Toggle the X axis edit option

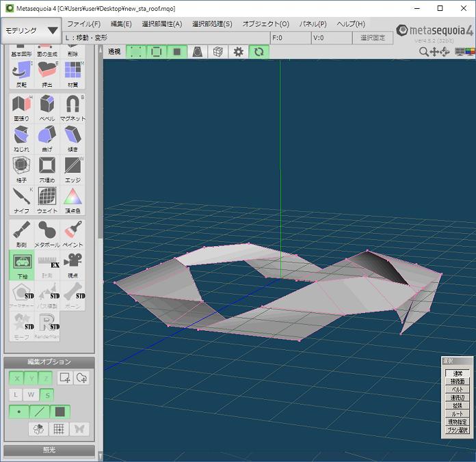[16, 378]
